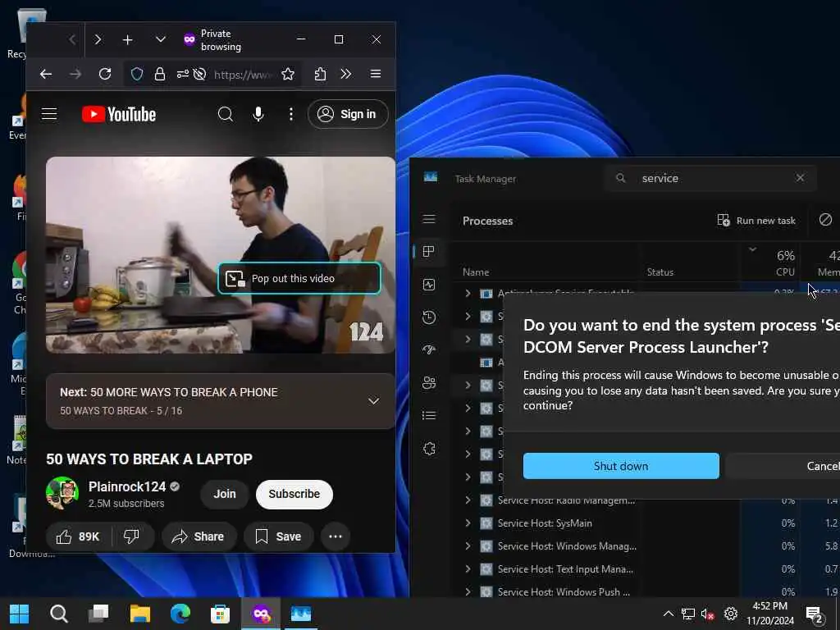Like the video showing 89K
This screenshot has height=630, width=840.
78,536
